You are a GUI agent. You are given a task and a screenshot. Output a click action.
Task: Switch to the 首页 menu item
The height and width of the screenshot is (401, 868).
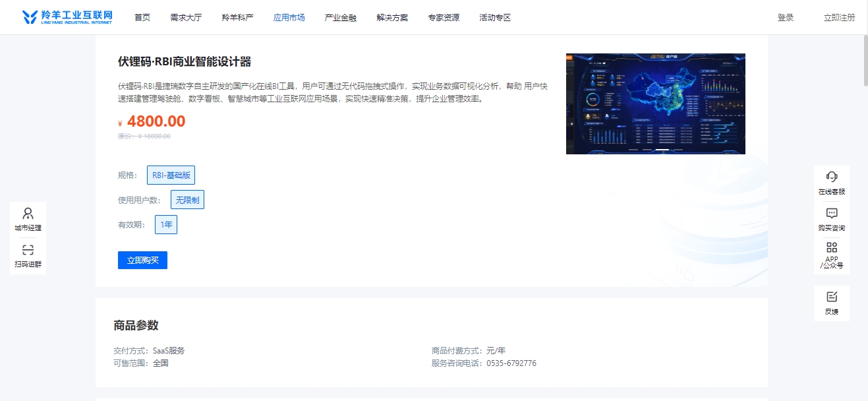(x=142, y=17)
